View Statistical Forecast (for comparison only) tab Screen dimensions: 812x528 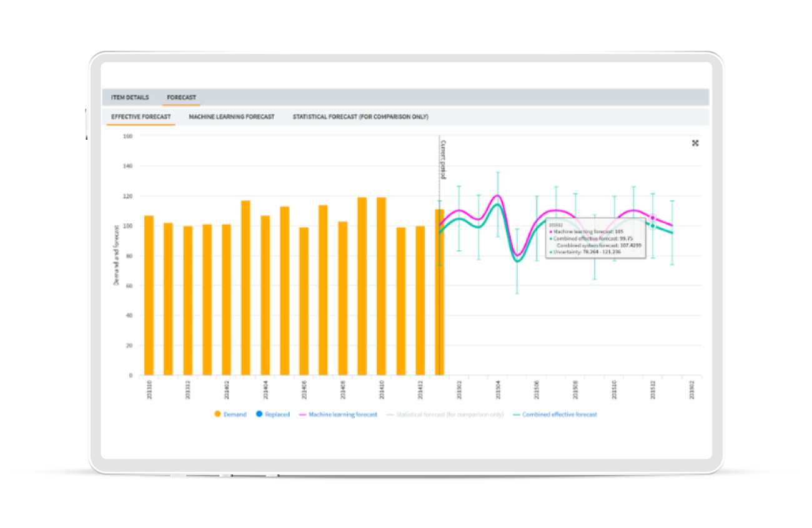tap(360, 117)
